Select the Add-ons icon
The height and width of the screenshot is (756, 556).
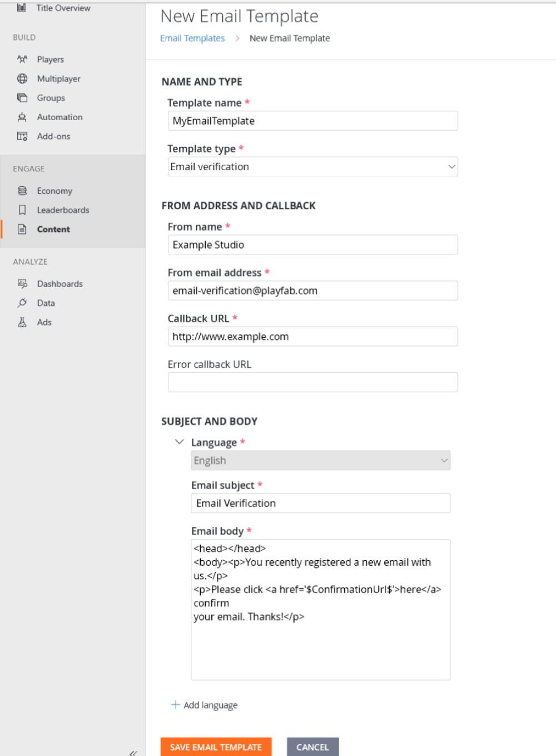(x=22, y=136)
